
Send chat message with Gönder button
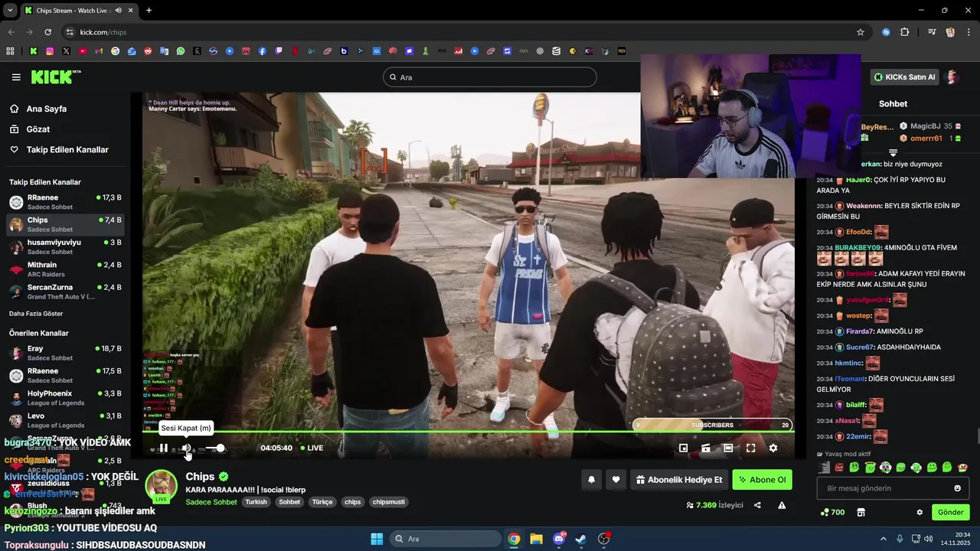pos(951,512)
